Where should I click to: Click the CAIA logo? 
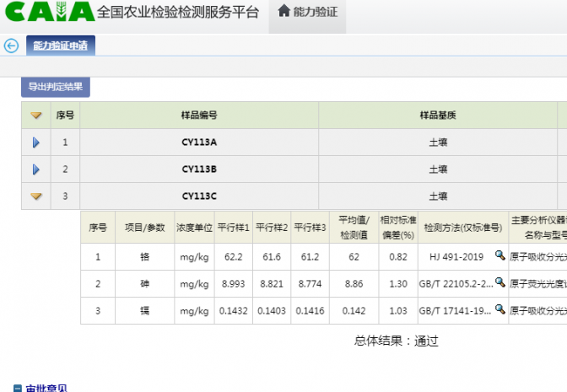(x=50, y=11)
